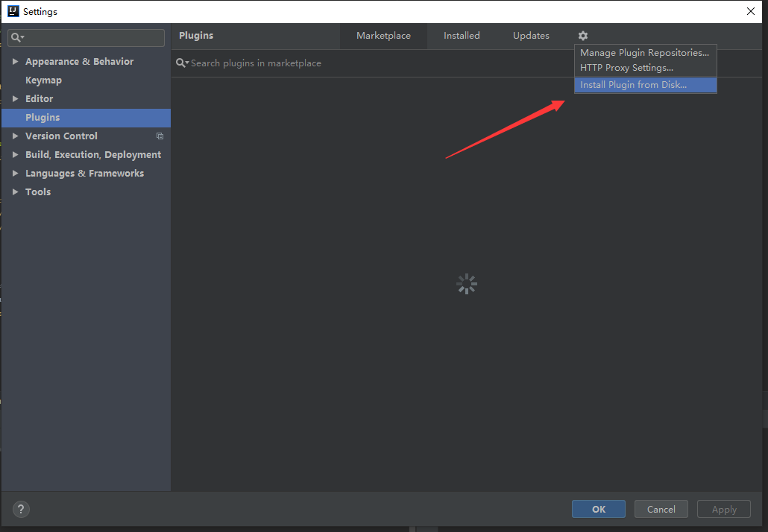This screenshot has height=532, width=768.
Task: Click the IntelliJ logo in title bar
Action: pyautogui.click(x=13, y=11)
